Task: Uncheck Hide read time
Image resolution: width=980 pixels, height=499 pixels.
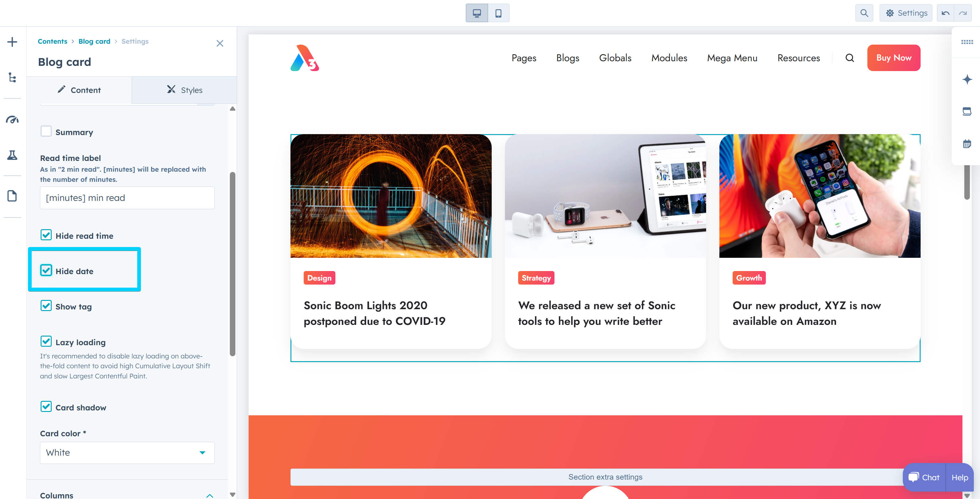Action: point(46,235)
